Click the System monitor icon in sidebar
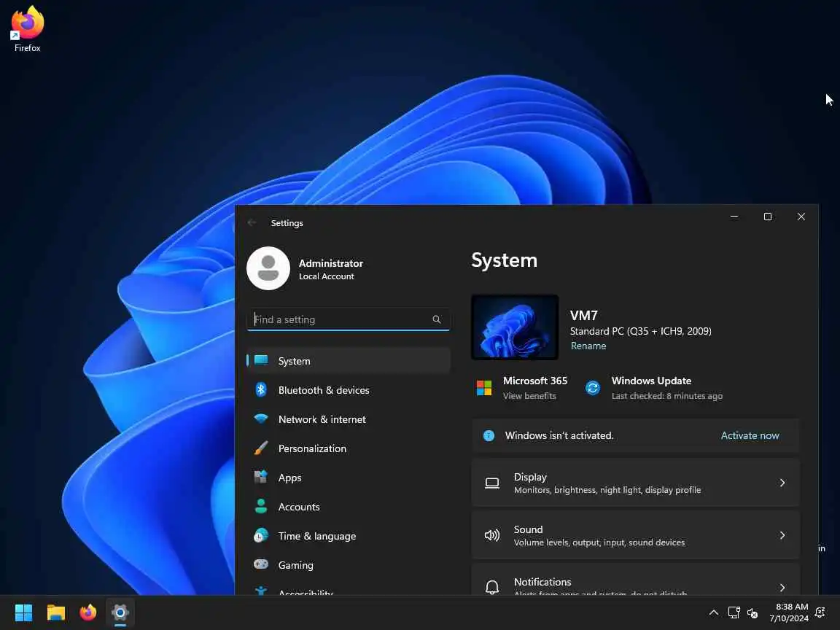 [x=261, y=360]
